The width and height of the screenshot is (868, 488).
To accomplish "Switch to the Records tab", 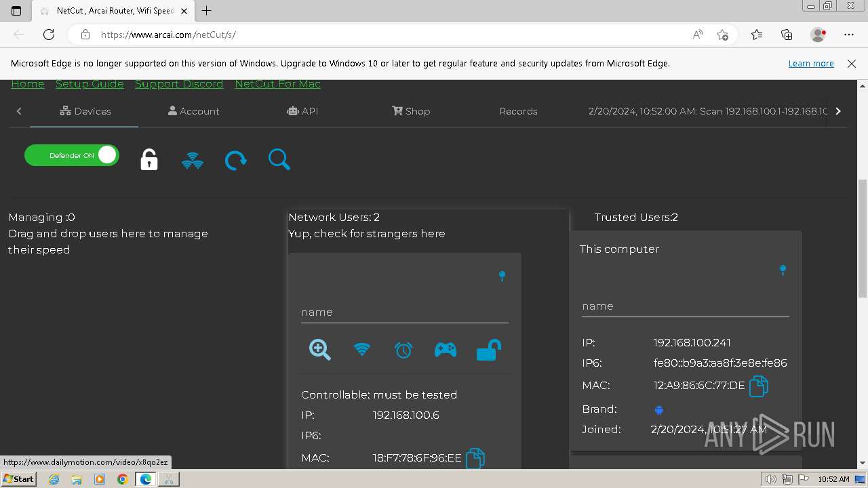I will click(519, 111).
